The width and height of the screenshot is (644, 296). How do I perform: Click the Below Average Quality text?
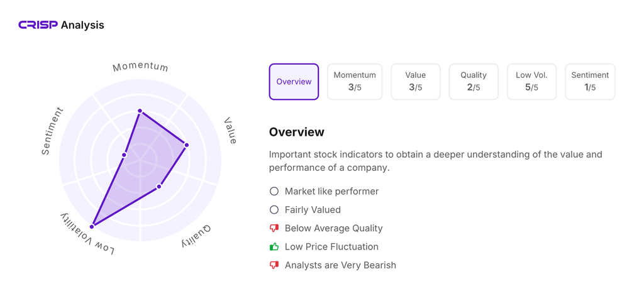coord(333,228)
